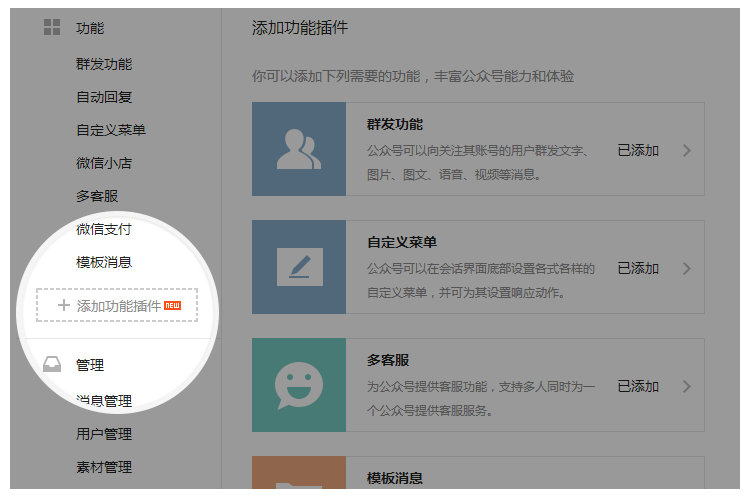Select 微信小店 from the sidebar menu

pos(104,163)
